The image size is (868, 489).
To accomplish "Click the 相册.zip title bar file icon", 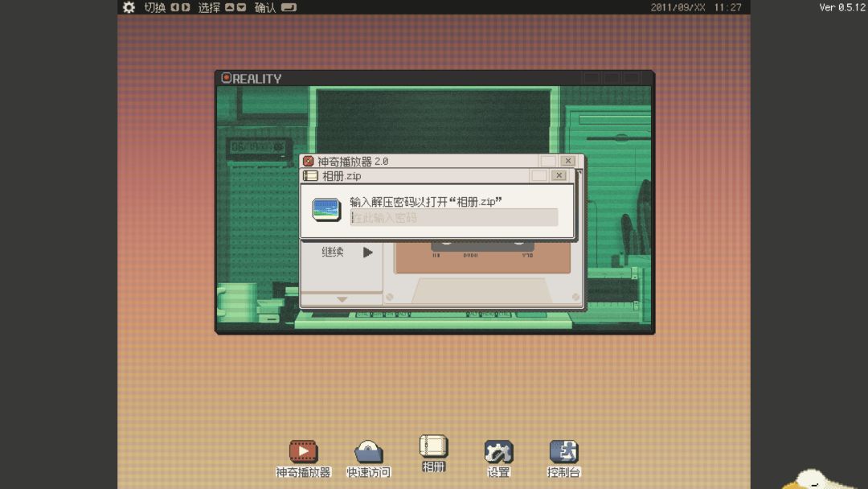I will [310, 175].
